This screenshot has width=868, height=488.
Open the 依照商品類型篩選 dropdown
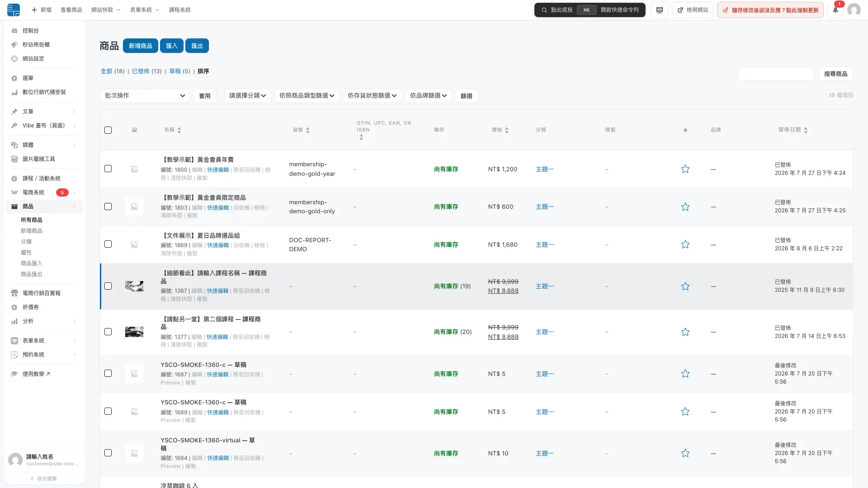[x=307, y=96]
